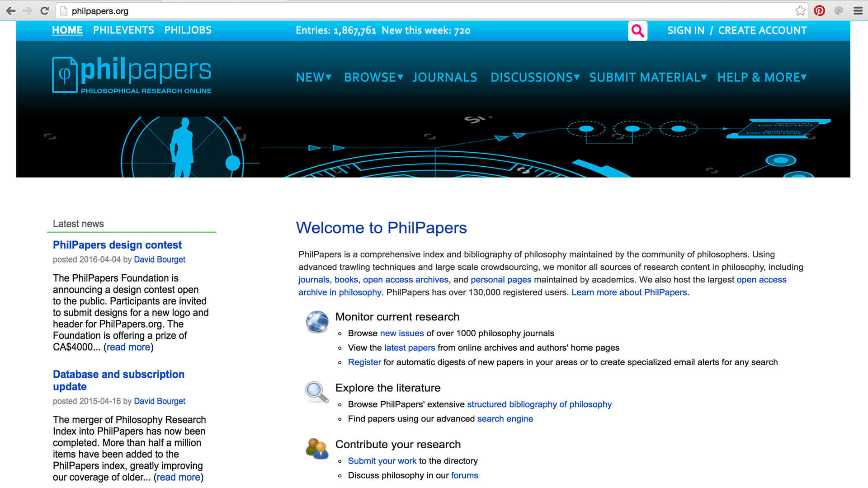Screen dimensions: 868x488
Task: Open the forums link
Action: (464, 475)
